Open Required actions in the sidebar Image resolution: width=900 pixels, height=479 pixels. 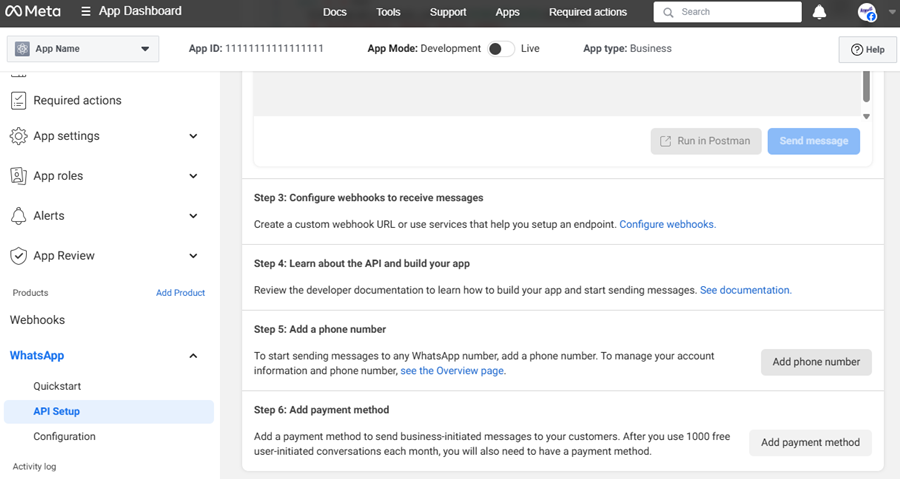(77, 100)
